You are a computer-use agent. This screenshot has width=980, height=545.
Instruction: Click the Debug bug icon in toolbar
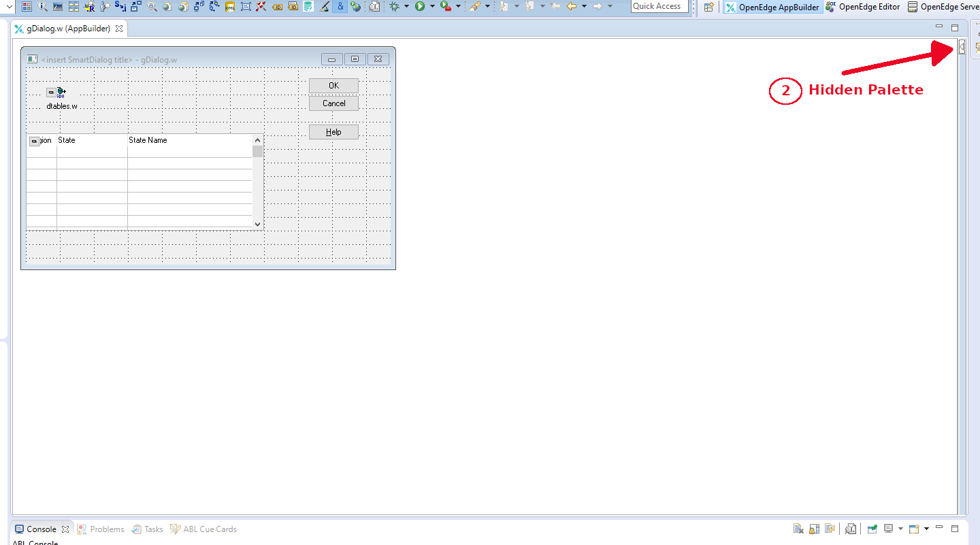pos(394,6)
